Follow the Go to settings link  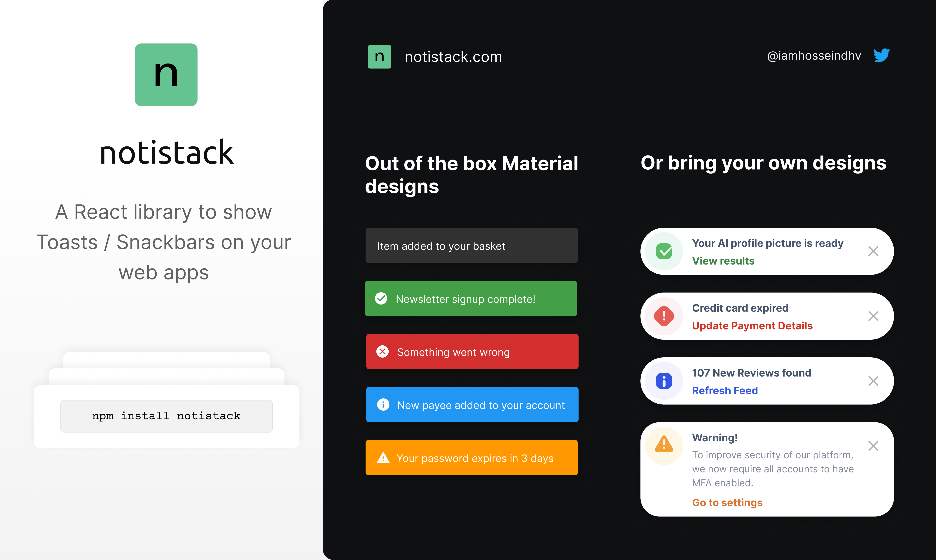coord(727,503)
